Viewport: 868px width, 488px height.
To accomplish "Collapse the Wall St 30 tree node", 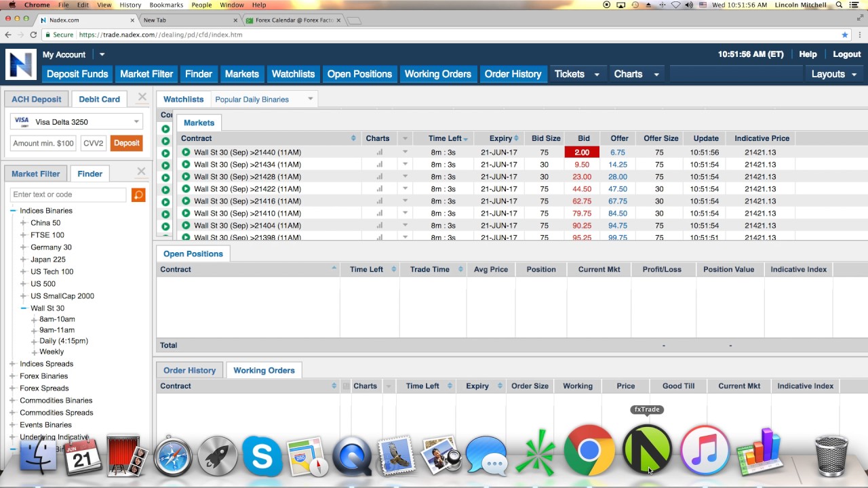I will tap(24, 308).
